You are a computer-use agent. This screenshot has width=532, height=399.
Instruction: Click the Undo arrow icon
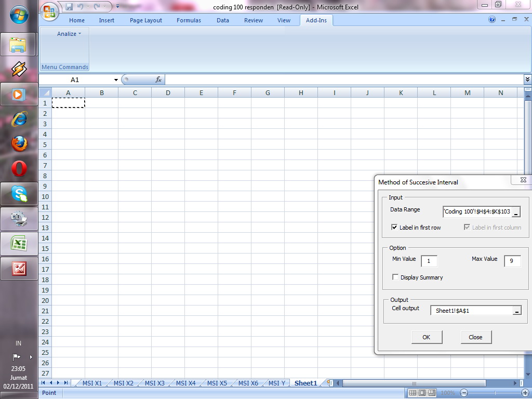pyautogui.click(x=81, y=6)
